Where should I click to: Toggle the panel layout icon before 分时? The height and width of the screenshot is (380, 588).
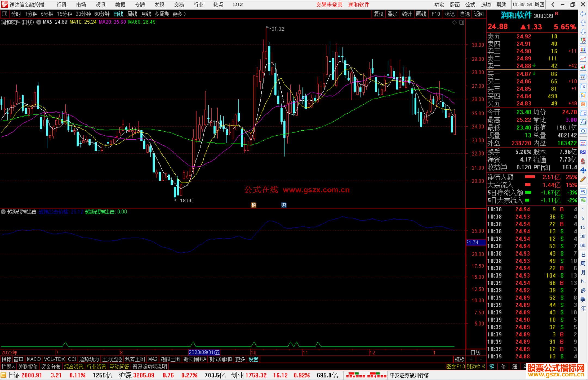click(x=5, y=14)
